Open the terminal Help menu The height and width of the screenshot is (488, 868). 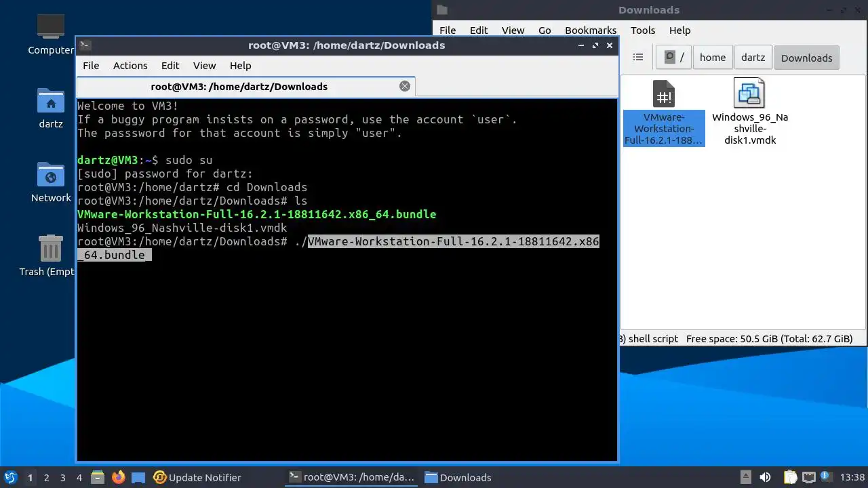[x=240, y=66]
